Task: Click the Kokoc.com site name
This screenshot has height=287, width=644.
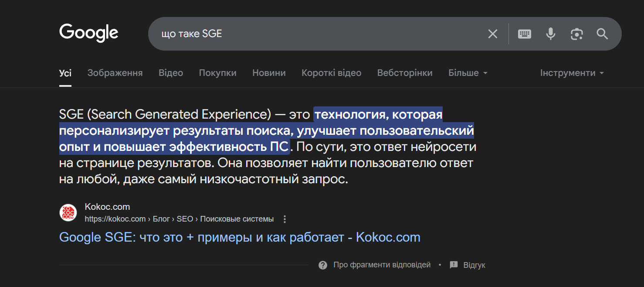Action: click(x=107, y=207)
